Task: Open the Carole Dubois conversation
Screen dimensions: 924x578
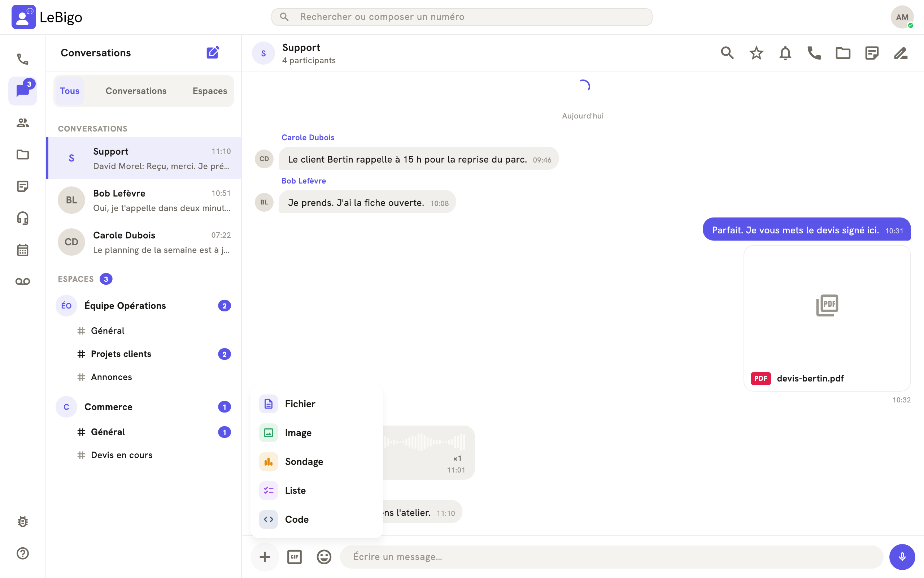Action: click(144, 242)
